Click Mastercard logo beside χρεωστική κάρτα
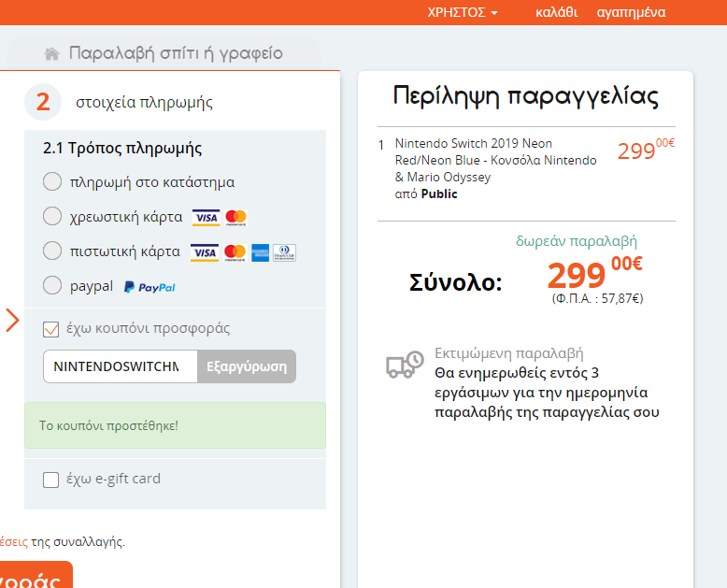 (236, 218)
